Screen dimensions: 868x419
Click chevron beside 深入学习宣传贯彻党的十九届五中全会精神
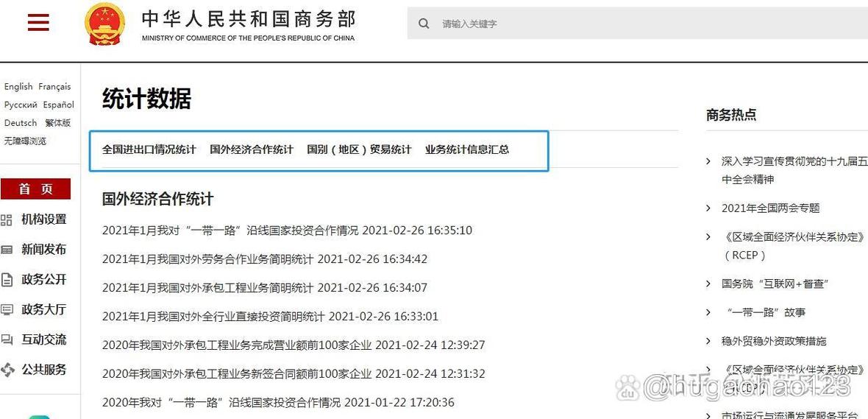pyautogui.click(x=708, y=161)
